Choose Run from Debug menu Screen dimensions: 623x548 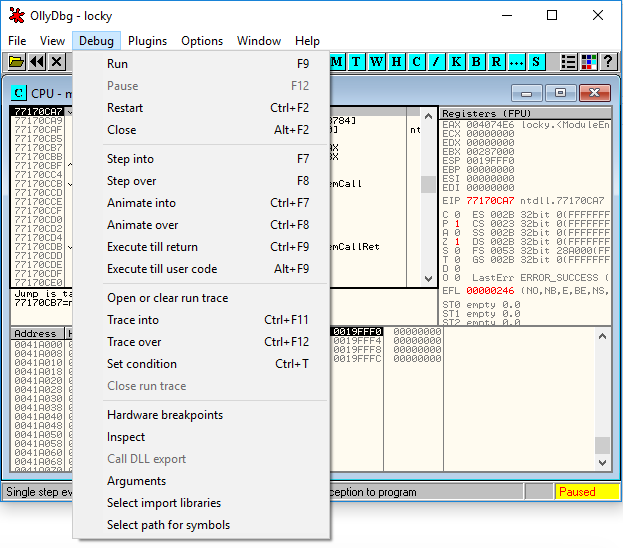click(x=201, y=64)
